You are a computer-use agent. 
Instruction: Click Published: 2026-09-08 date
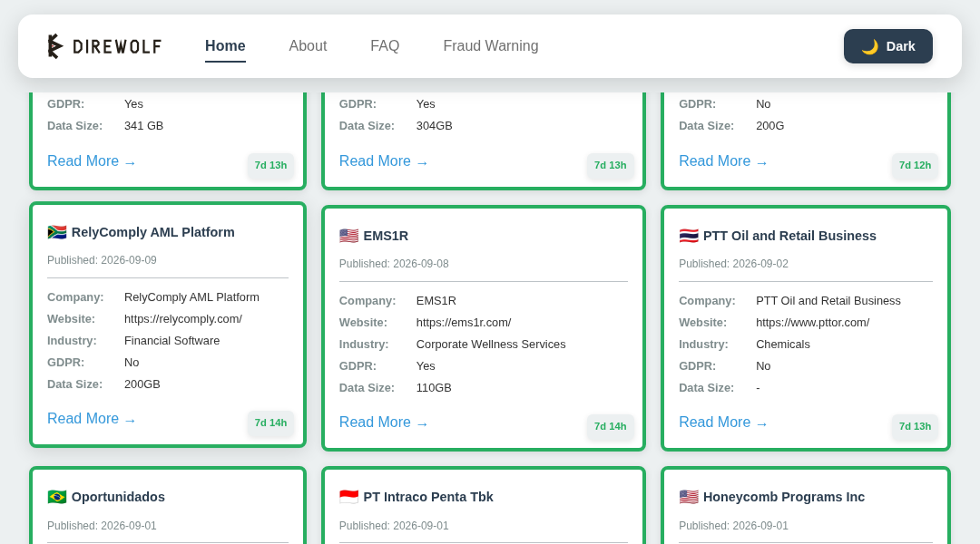tap(394, 264)
